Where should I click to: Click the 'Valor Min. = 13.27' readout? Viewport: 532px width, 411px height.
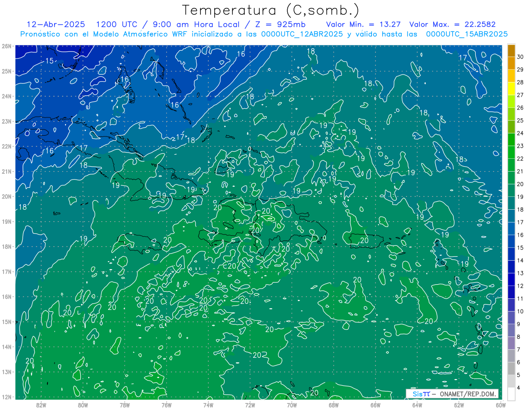(364, 24)
